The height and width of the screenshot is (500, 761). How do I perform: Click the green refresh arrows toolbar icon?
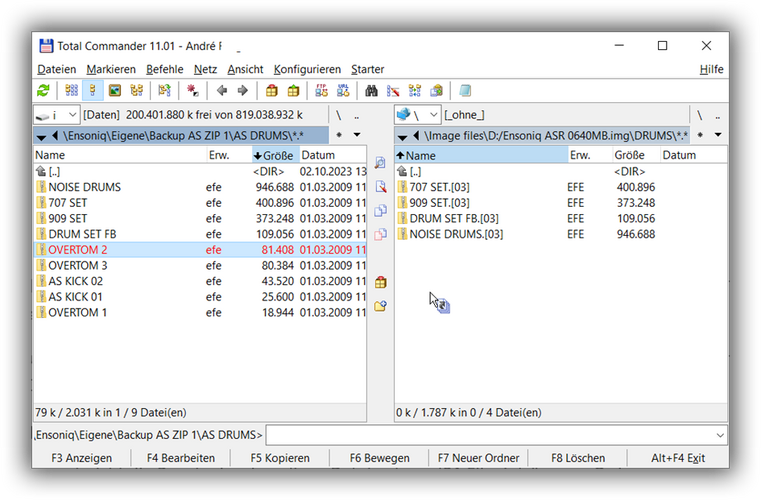coord(43,91)
